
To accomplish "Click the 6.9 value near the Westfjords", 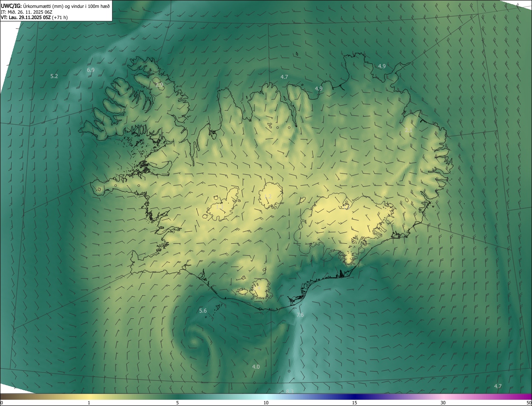I will pos(91,70).
